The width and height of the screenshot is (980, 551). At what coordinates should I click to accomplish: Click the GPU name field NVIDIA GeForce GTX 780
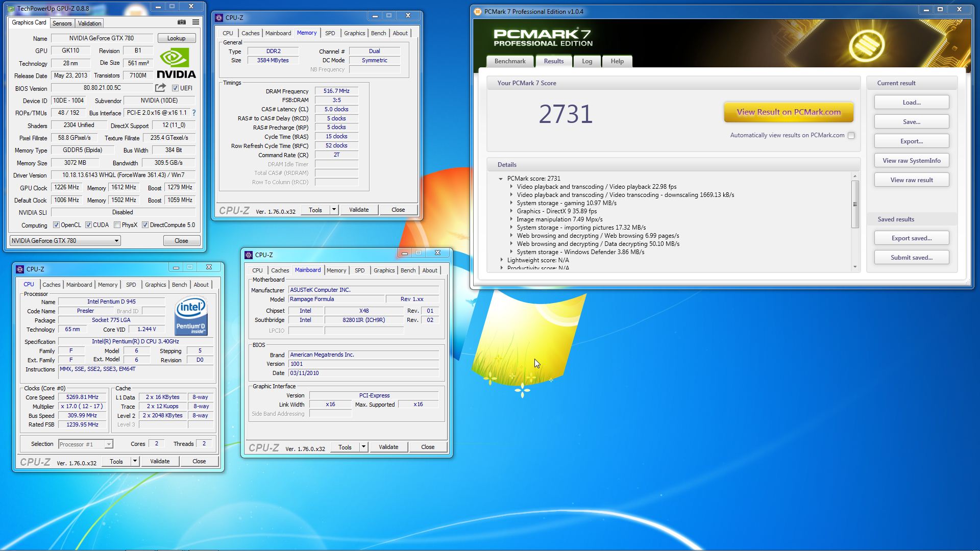click(x=102, y=38)
